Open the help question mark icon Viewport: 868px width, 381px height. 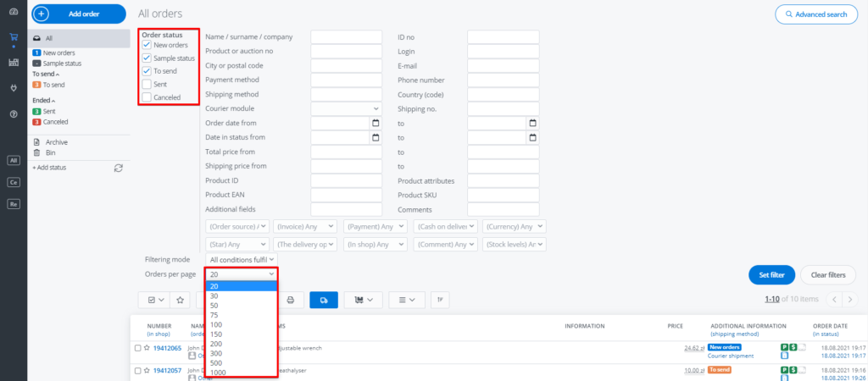click(14, 113)
